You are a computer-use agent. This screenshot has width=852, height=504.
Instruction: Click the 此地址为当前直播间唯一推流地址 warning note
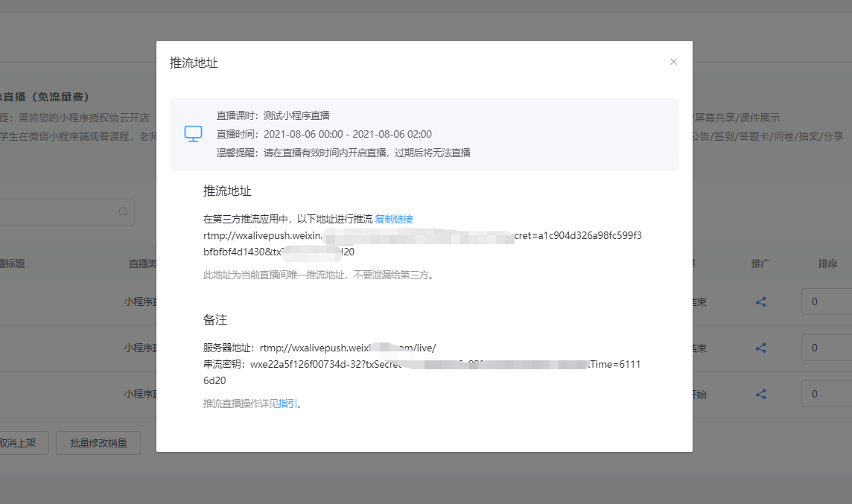[x=319, y=275]
